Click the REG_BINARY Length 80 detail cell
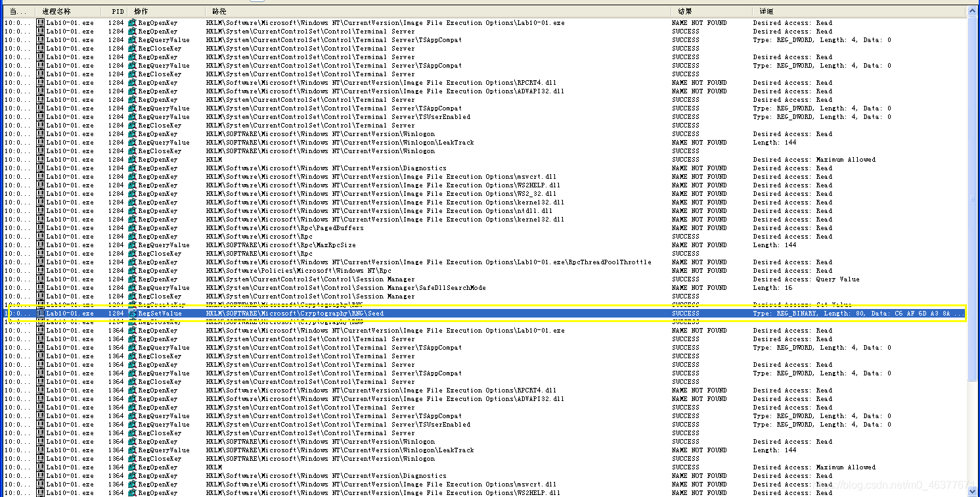Image resolution: width=980 pixels, height=497 pixels. 859,314
